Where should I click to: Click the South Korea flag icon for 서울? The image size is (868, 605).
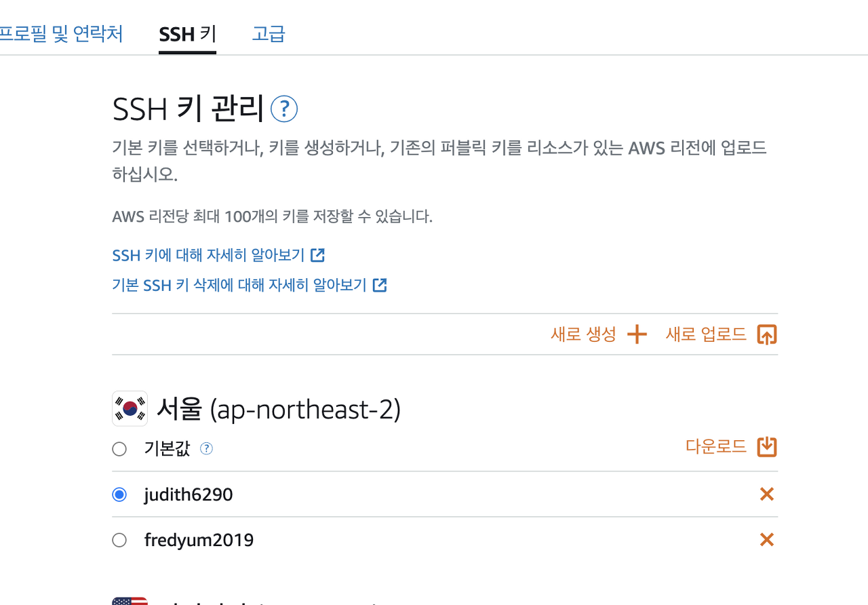tap(130, 408)
